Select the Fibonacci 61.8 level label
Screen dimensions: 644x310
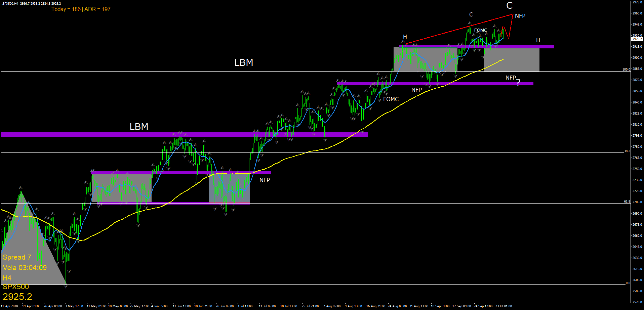pyautogui.click(x=627, y=202)
